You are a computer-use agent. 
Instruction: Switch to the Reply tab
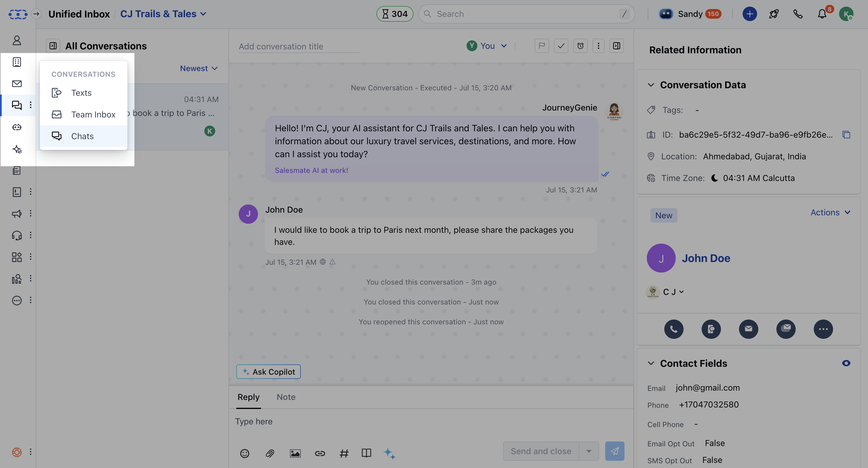point(248,397)
